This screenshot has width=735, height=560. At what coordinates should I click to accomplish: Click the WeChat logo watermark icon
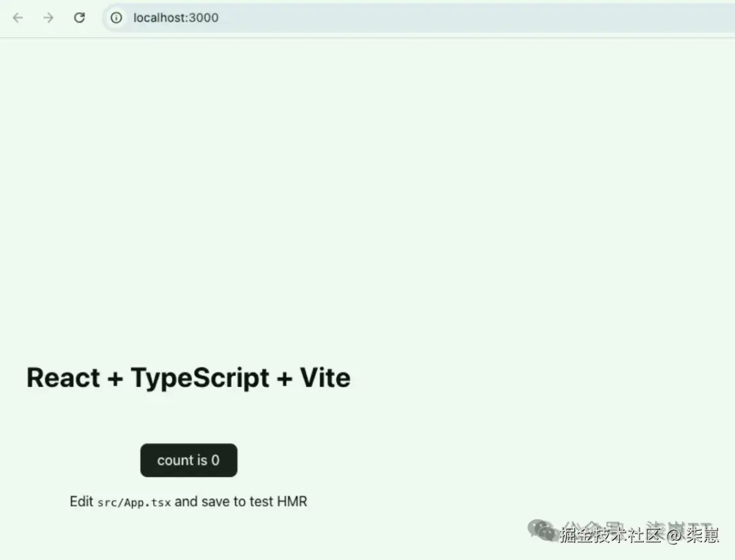[x=542, y=531]
